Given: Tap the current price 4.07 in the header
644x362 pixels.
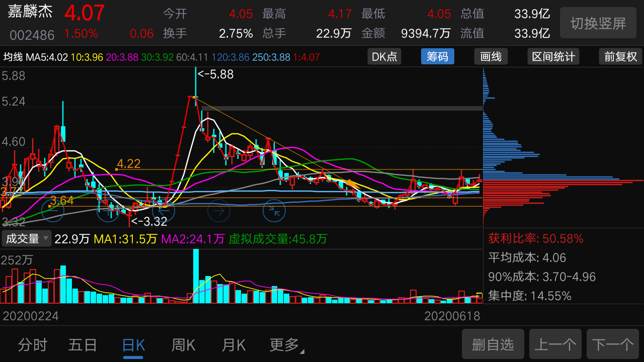Looking at the screenshot, I should coord(85,13).
